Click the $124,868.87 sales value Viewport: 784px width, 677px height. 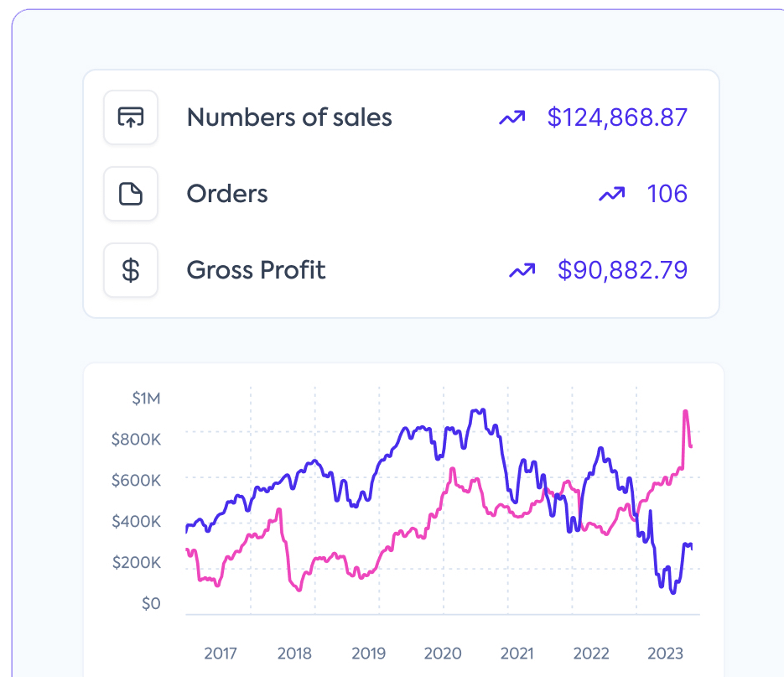click(x=617, y=117)
